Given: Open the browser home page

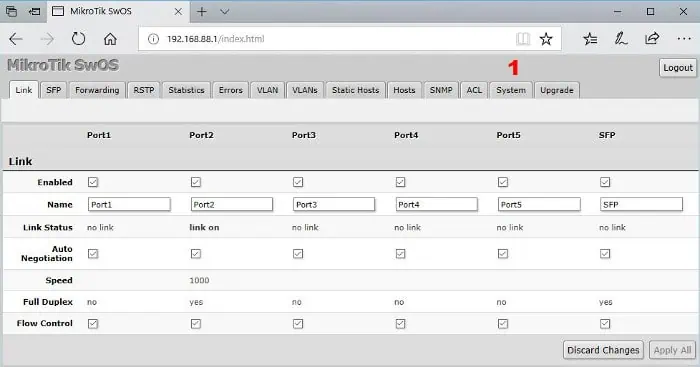Looking at the screenshot, I should click(x=110, y=39).
